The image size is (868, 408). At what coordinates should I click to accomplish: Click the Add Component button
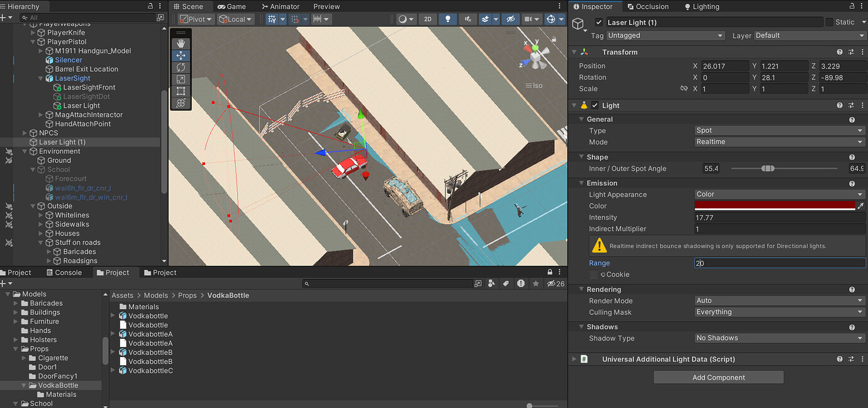(x=718, y=377)
